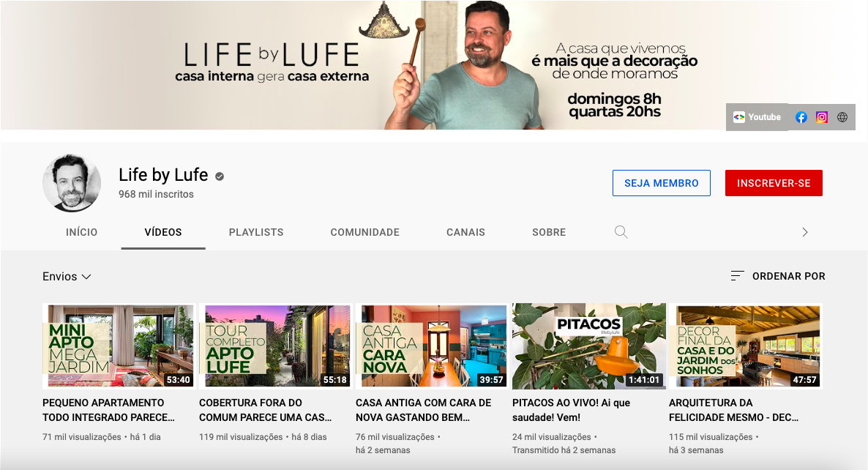Click the Casa Antiga Cara Nova thumbnail
Viewport: 868px width, 470px height.
pyautogui.click(x=432, y=346)
